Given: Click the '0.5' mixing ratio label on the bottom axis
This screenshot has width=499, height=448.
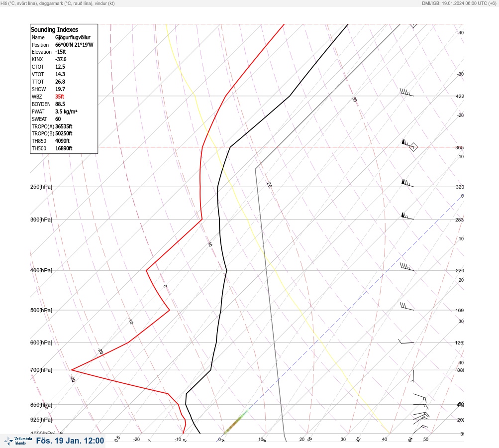Looking at the screenshot, I should click(x=117, y=439).
